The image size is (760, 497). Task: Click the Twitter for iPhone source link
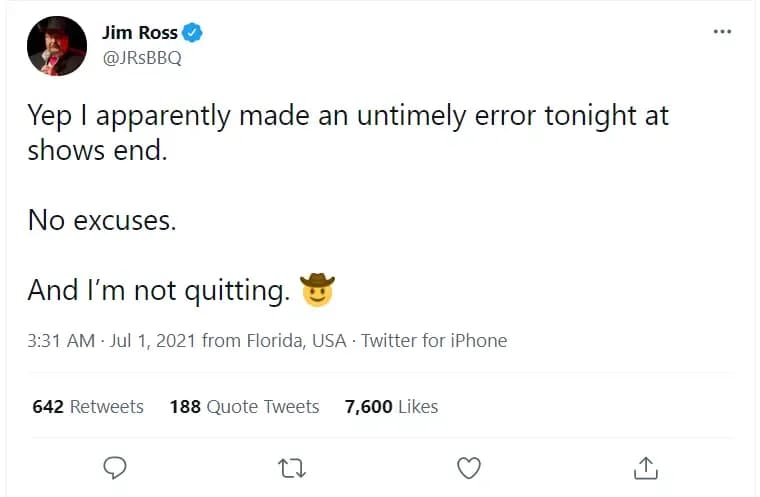pos(434,341)
